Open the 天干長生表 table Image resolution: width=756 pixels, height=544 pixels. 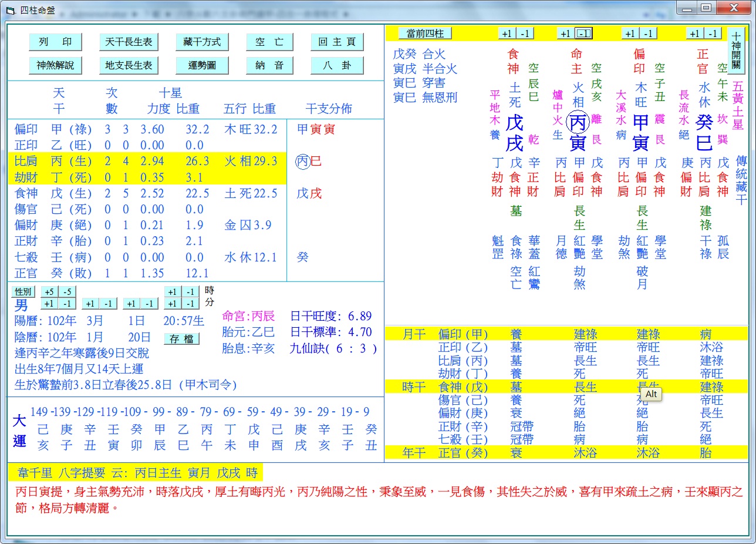pos(129,42)
